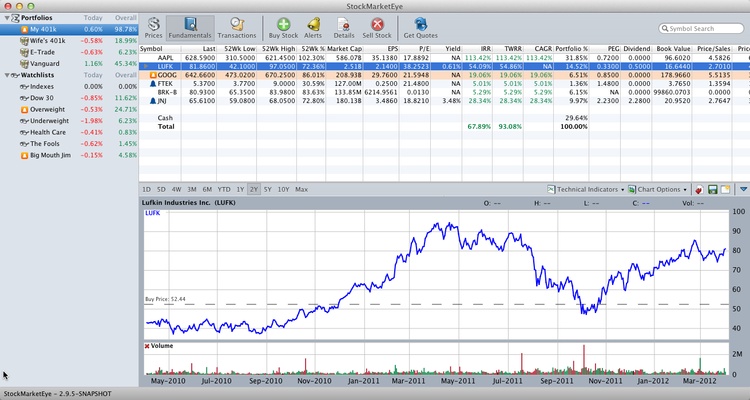Select the BRK-B row
Screen dimensions: 750x400
(x=444, y=92)
